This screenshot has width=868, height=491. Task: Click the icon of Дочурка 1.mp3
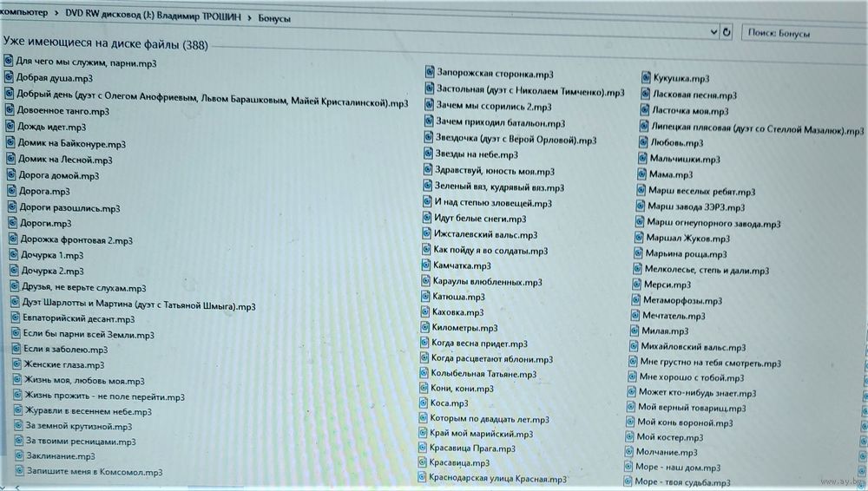pos(13,255)
